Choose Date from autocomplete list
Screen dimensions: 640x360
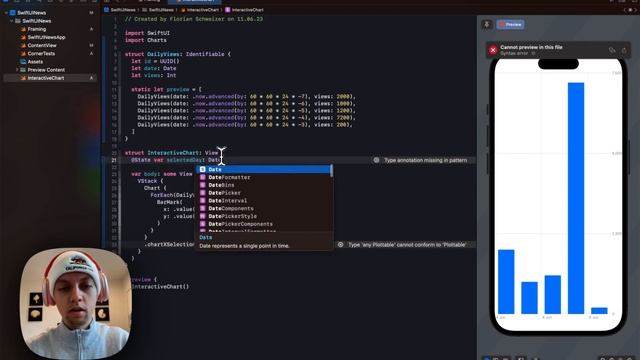(264, 169)
